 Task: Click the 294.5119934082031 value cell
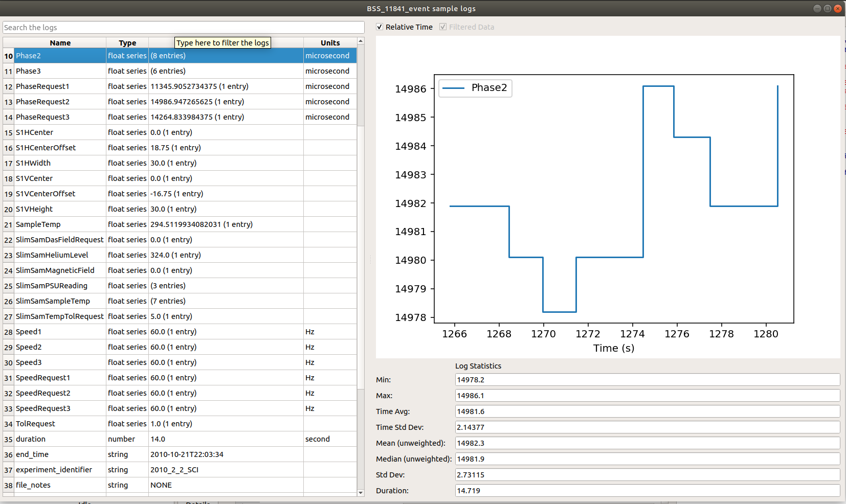click(x=226, y=224)
